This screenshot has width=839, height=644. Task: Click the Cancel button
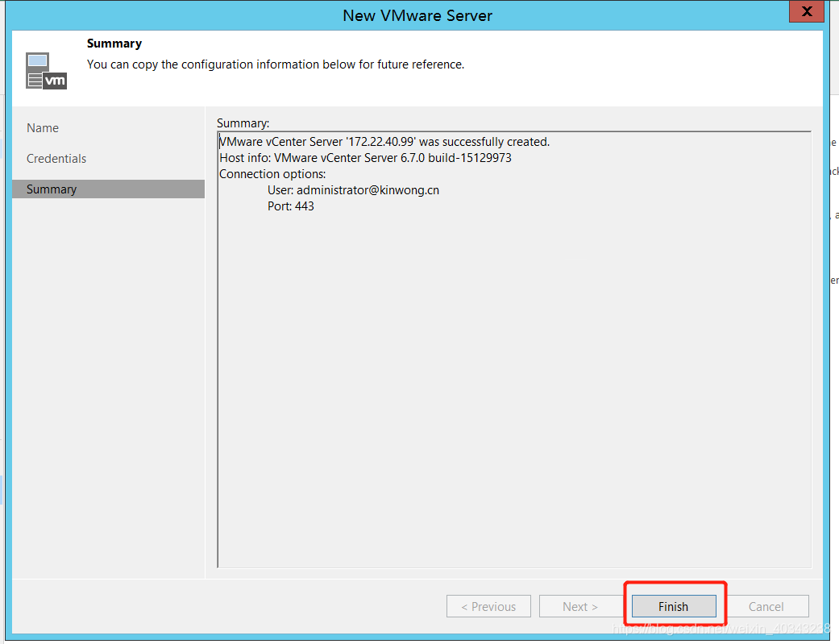(x=766, y=607)
